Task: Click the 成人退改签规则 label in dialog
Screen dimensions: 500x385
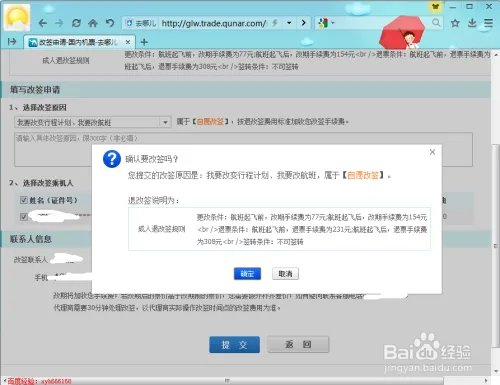Action: (162, 229)
